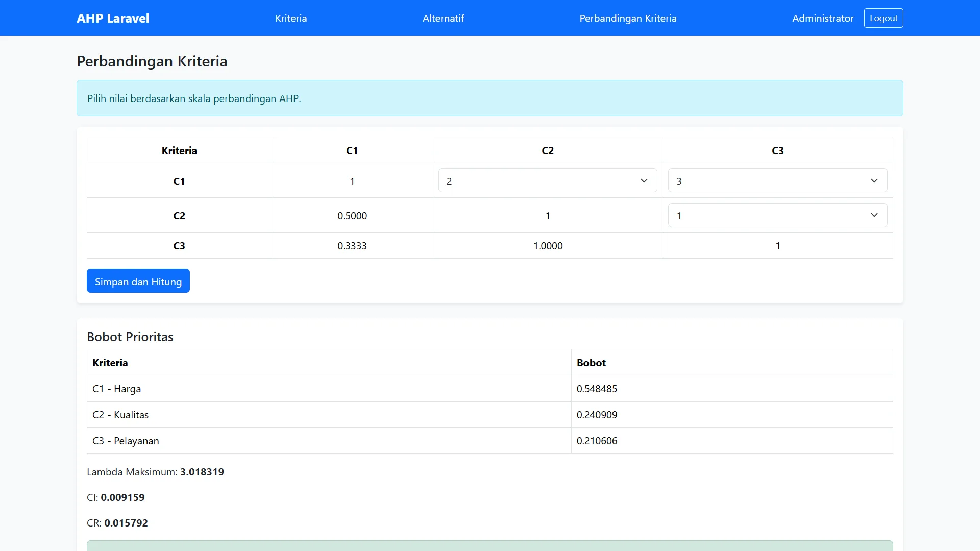Screen dimensions: 980x551
Task: Select the 0.240909 weight value
Action: pyautogui.click(x=597, y=415)
